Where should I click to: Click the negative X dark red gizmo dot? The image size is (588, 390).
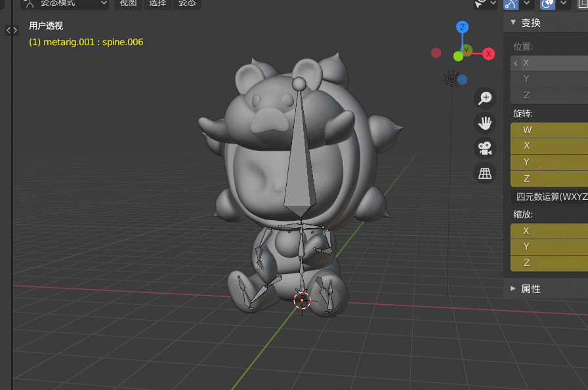pyautogui.click(x=436, y=53)
